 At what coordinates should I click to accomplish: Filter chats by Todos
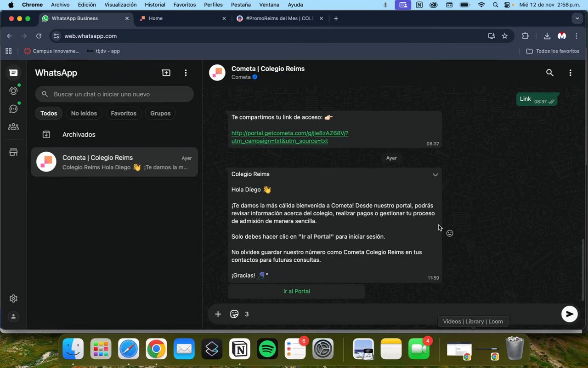coord(49,113)
